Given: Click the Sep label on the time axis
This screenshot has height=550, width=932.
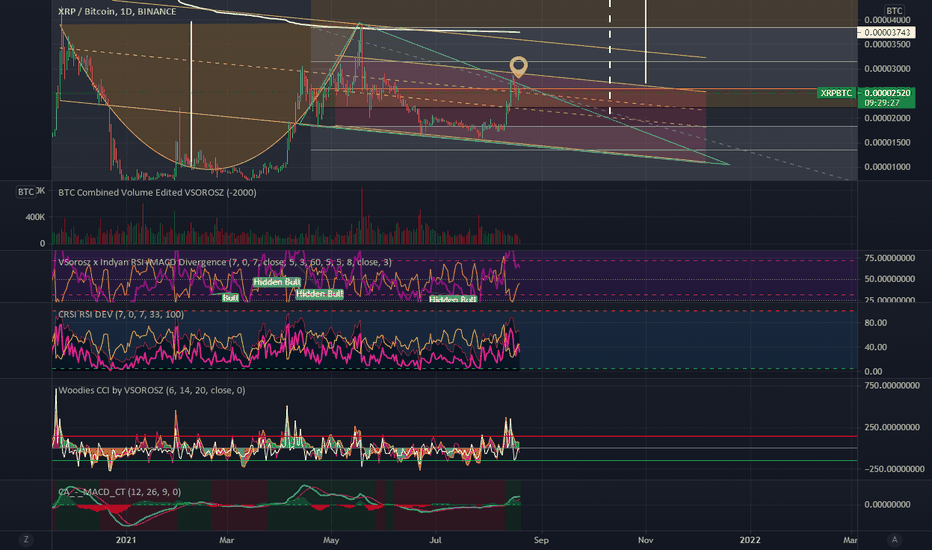Looking at the screenshot, I should tap(541, 540).
